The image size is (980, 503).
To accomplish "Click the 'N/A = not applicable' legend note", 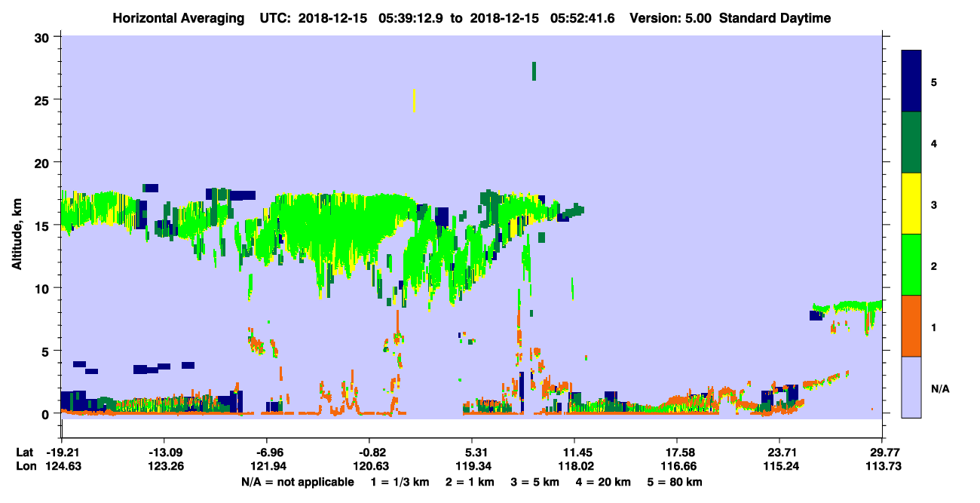I will click(297, 482).
